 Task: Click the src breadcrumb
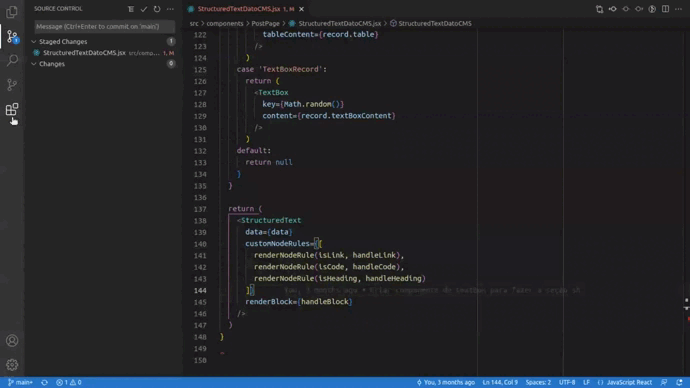click(x=194, y=23)
